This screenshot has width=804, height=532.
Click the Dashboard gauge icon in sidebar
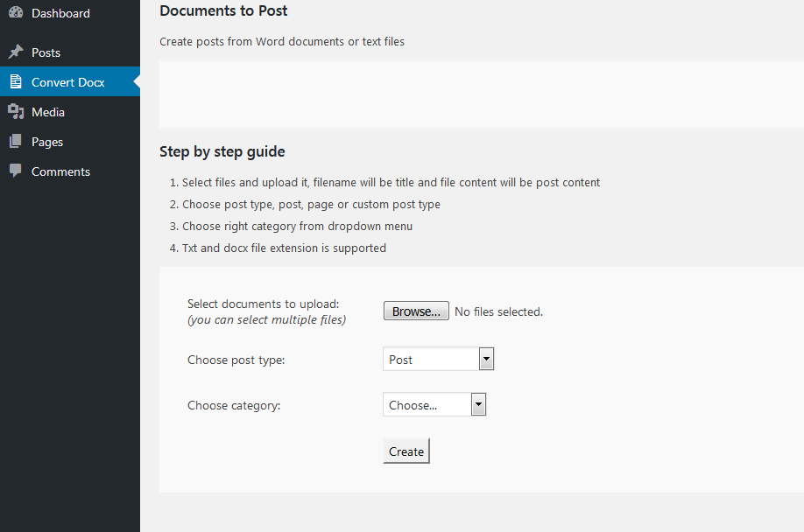point(16,12)
